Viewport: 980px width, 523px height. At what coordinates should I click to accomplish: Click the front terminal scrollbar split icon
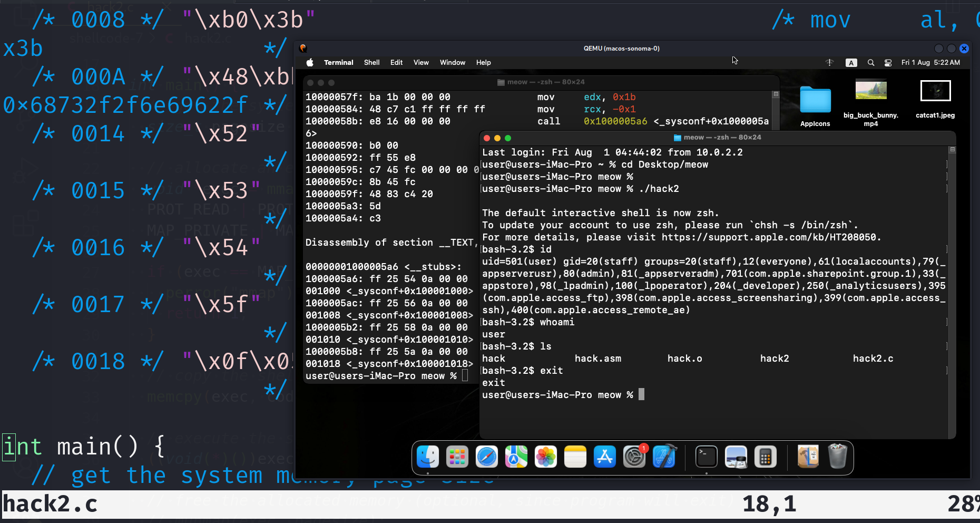pos(952,150)
